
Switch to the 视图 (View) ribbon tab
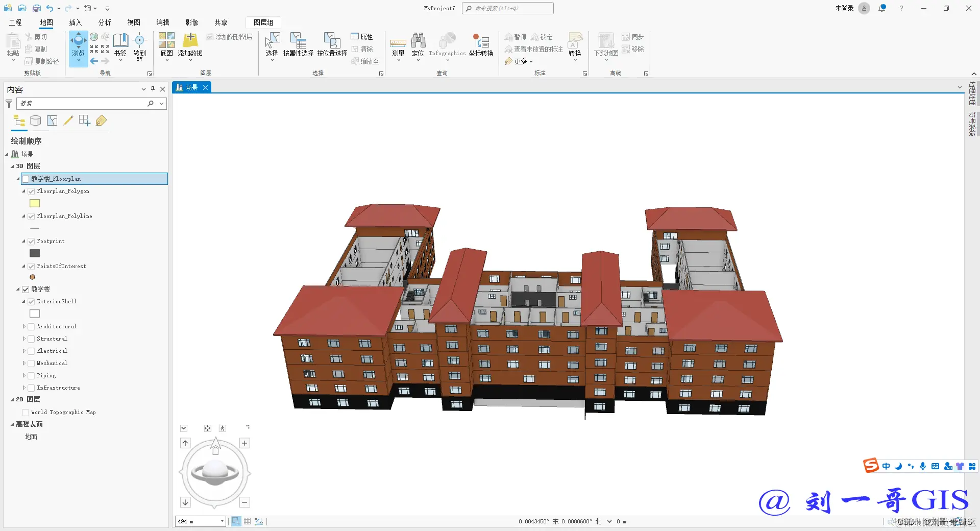pos(134,22)
